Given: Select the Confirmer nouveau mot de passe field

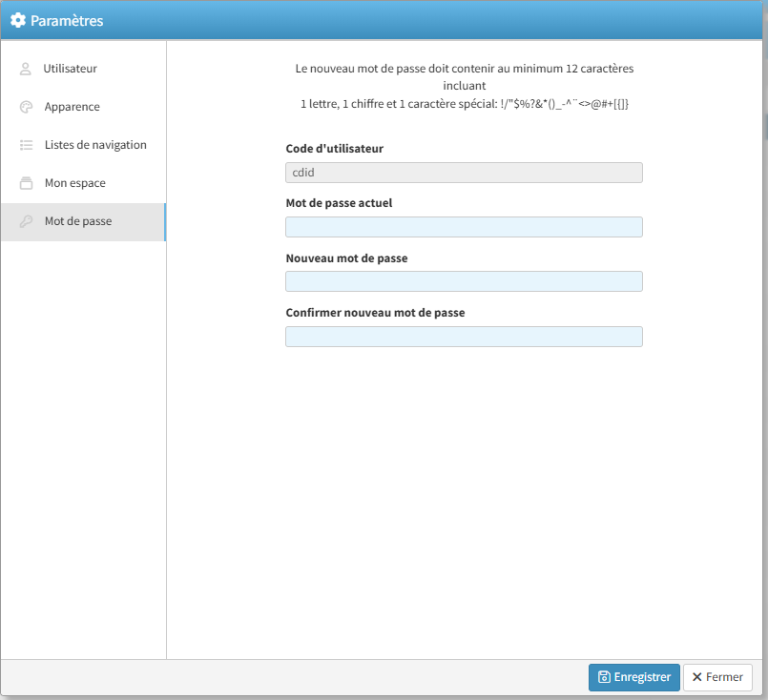Looking at the screenshot, I should tap(464, 337).
